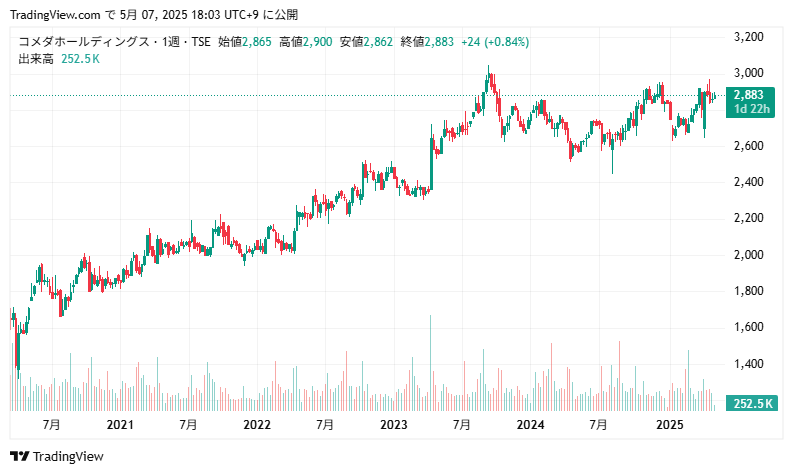The image size is (793, 474).
Task: Click the 2024 label on the time axis
Action: click(530, 424)
